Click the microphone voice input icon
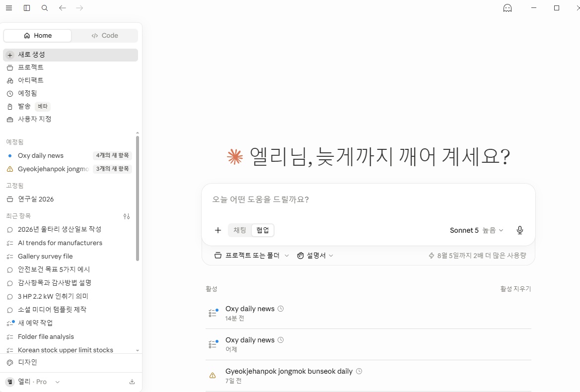The width and height of the screenshot is (580, 392). point(520,230)
